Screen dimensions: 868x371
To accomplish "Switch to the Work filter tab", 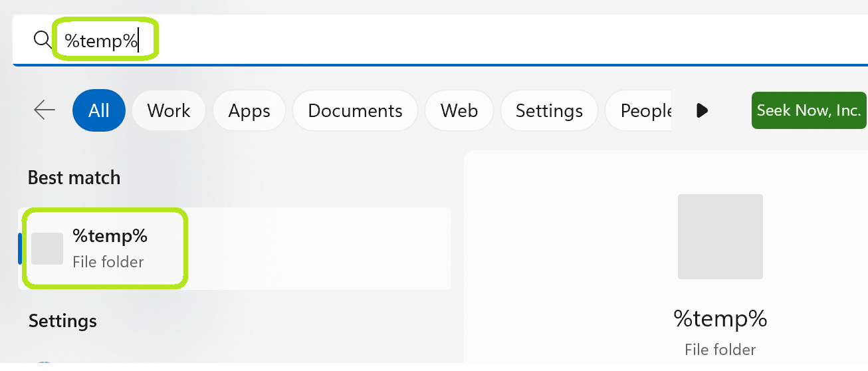I will tap(169, 110).
